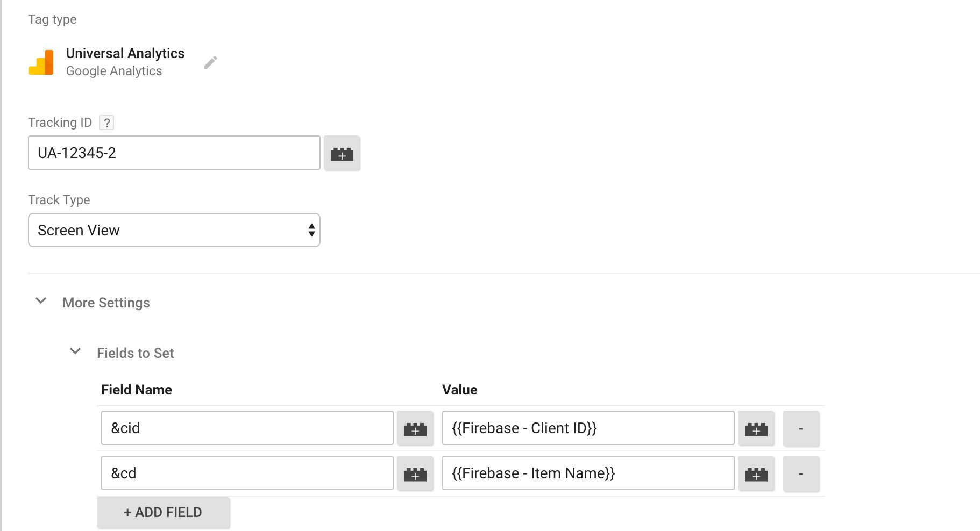Edit the Firebase Client ID value input
This screenshot has height=531, width=980.
tap(588, 428)
